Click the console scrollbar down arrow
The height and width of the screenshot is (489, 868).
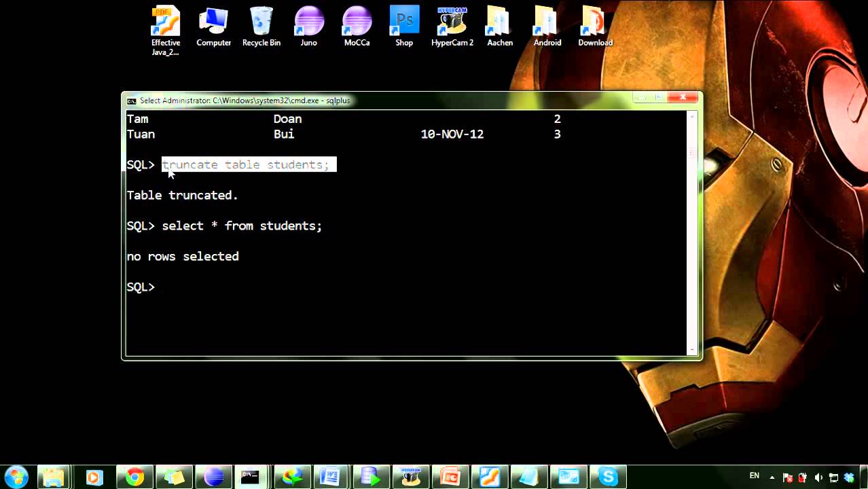coord(693,350)
